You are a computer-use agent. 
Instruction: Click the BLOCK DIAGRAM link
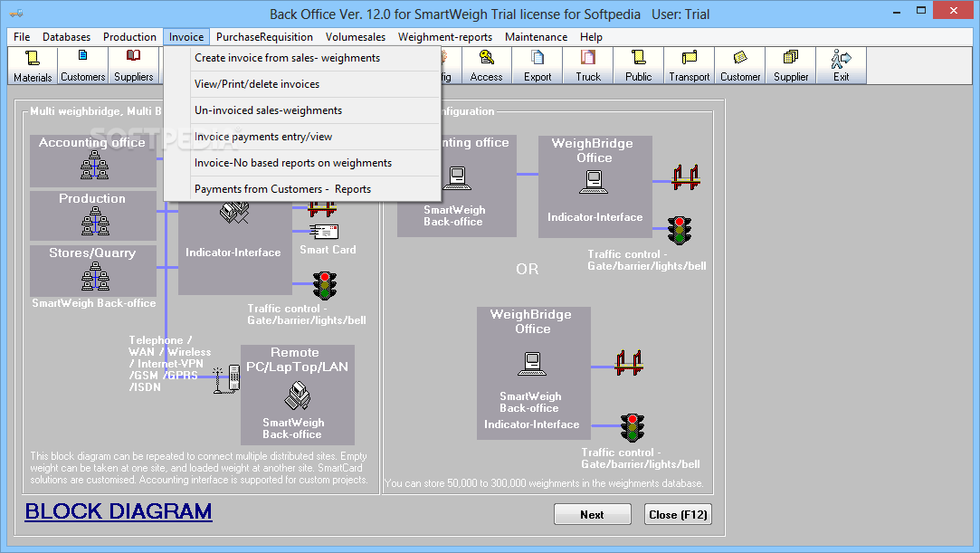pyautogui.click(x=119, y=511)
